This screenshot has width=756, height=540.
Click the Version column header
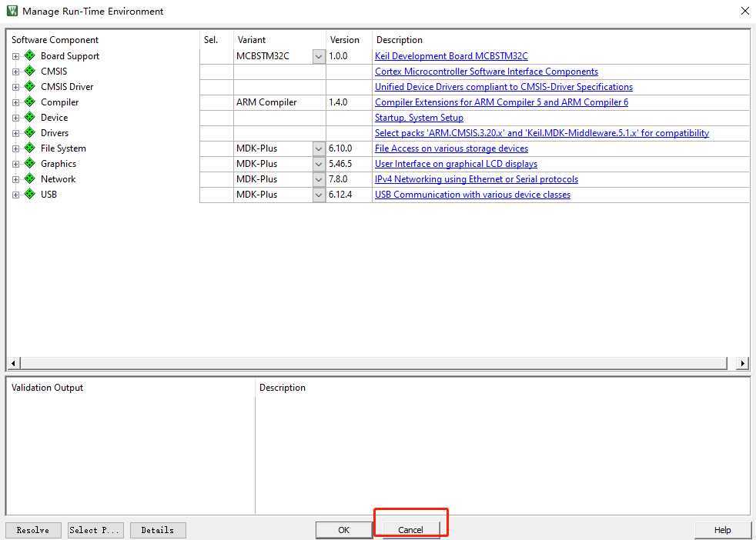(x=344, y=40)
